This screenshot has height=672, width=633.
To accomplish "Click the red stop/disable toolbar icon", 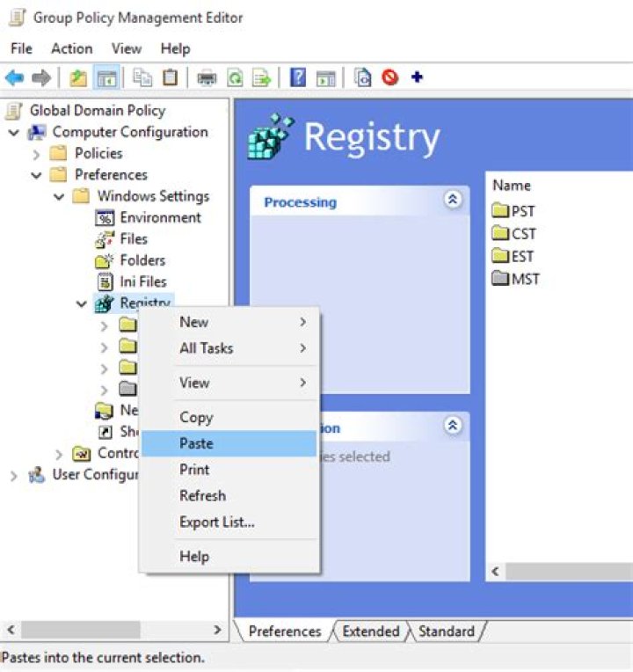I will [390, 78].
